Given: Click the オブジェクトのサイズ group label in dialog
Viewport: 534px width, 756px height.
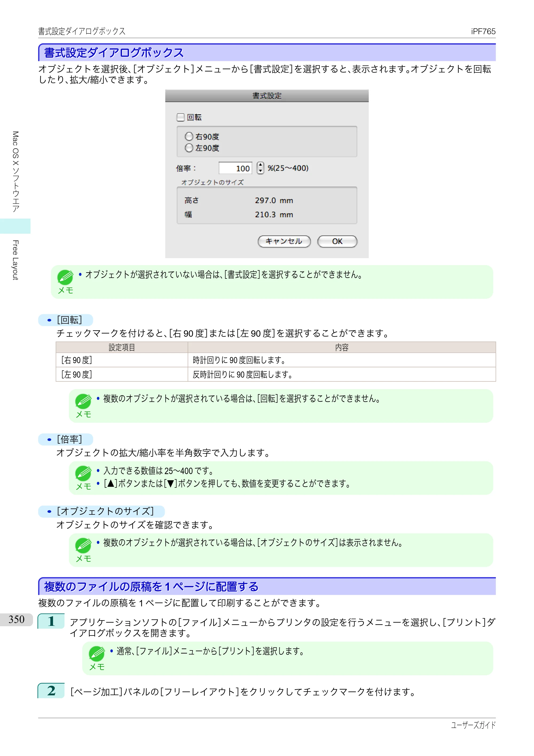Looking at the screenshot, I should click(213, 183).
